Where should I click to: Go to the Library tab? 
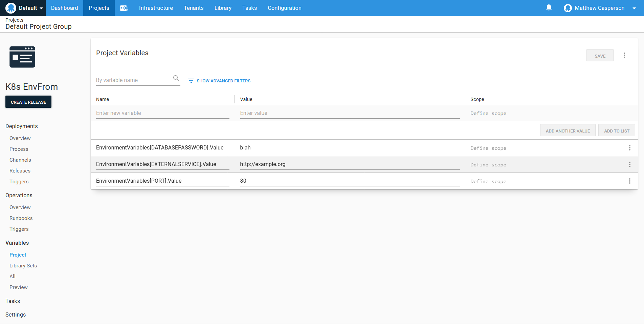tap(223, 8)
